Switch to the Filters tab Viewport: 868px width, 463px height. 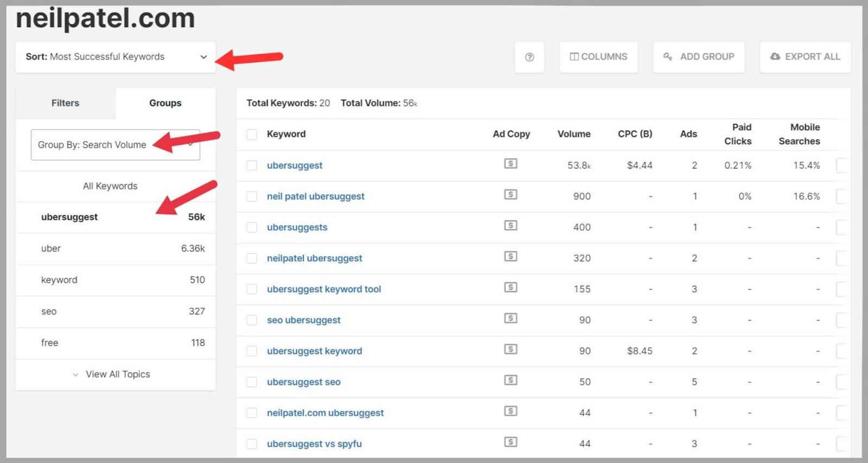pyautogui.click(x=65, y=103)
